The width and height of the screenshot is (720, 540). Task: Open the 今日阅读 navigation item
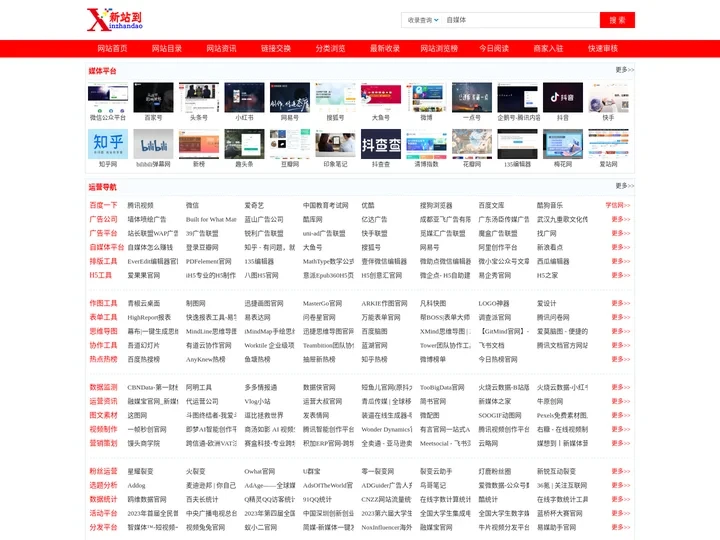[494, 49]
